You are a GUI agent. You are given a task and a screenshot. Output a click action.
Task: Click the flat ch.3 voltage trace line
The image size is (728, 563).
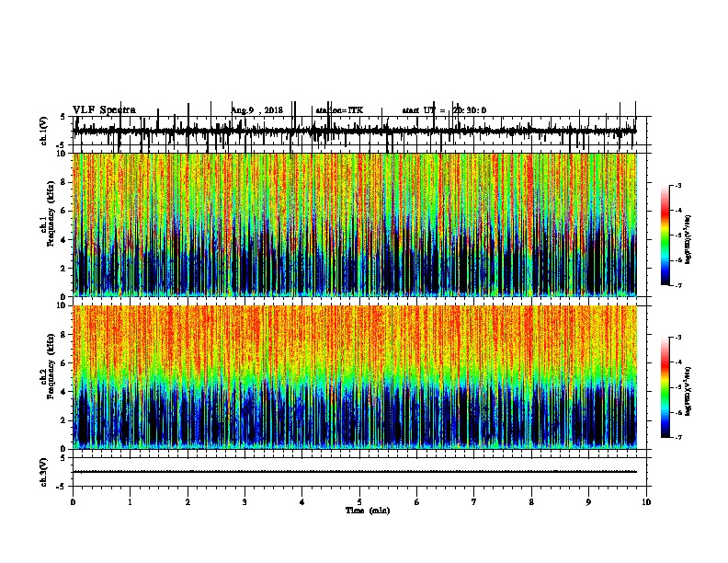[x=354, y=472]
